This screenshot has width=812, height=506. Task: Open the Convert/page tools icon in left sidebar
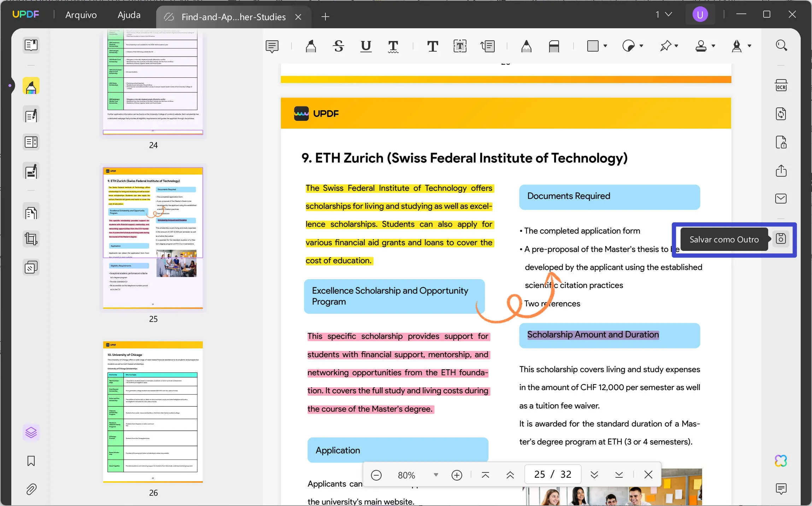pos(31,212)
